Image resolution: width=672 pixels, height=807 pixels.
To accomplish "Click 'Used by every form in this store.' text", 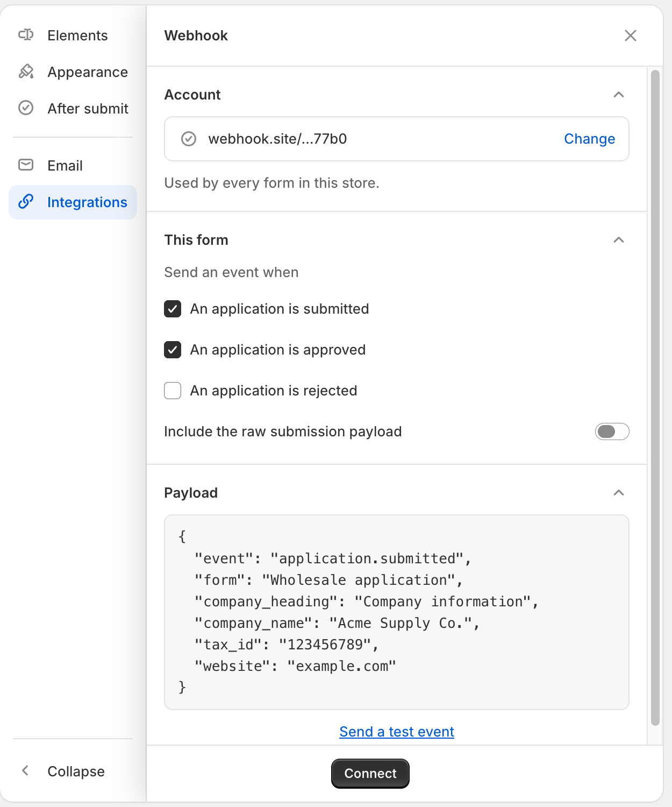I will [272, 183].
